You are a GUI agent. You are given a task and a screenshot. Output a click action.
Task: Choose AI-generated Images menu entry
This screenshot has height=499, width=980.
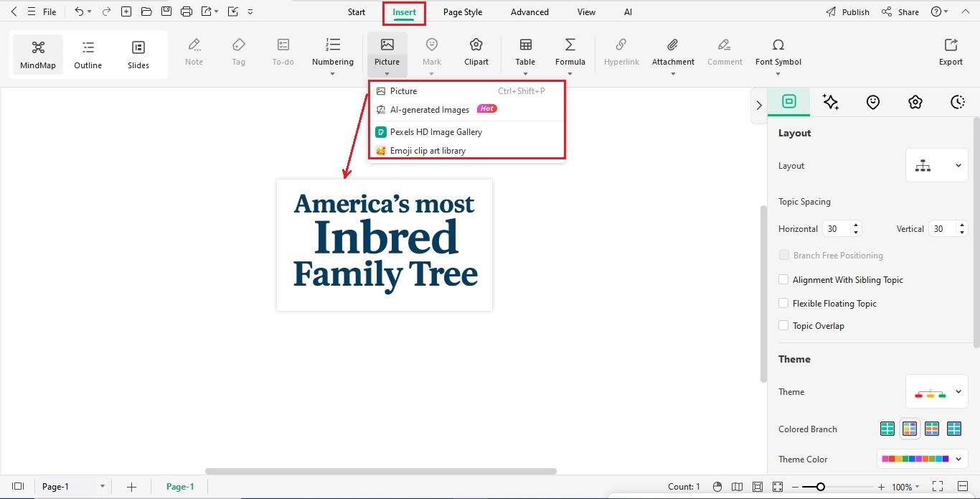tap(466, 109)
